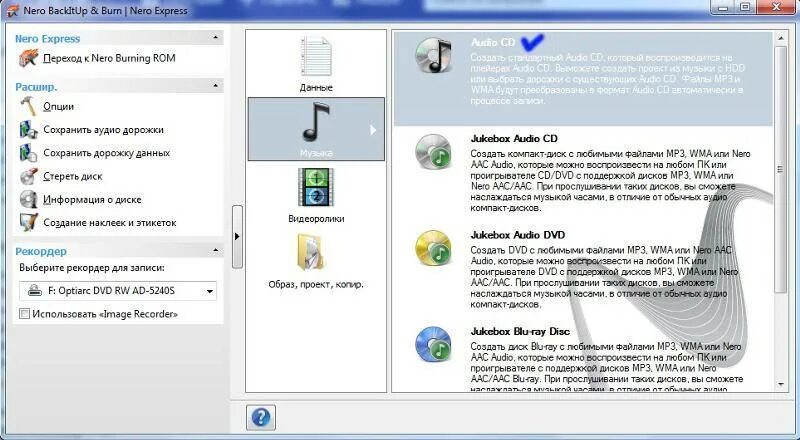Click the Jukebox Blu-ray Disc icon

click(x=433, y=345)
